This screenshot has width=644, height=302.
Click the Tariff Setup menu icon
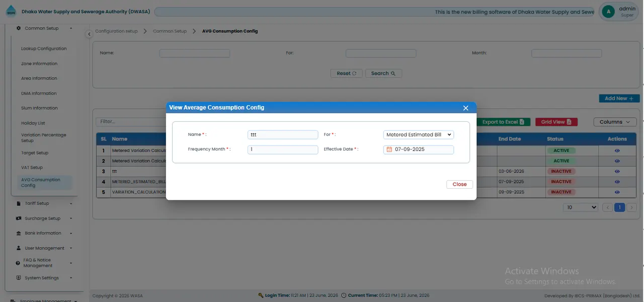[x=19, y=203]
